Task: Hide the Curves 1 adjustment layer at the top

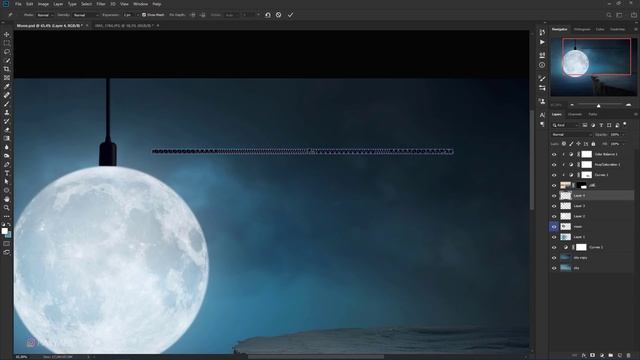Action: (x=554, y=175)
